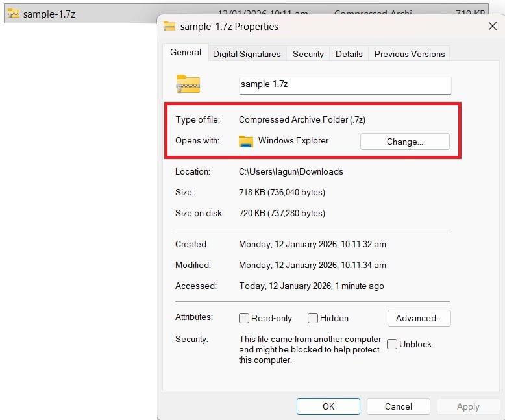Click the location path C:\Users\lagun\Downloads
The image size is (505, 420).
(x=291, y=171)
